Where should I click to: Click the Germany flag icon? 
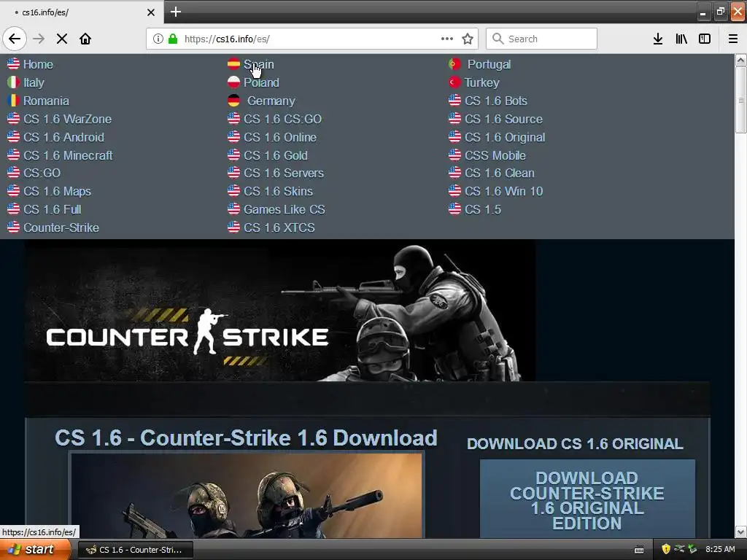(x=233, y=101)
